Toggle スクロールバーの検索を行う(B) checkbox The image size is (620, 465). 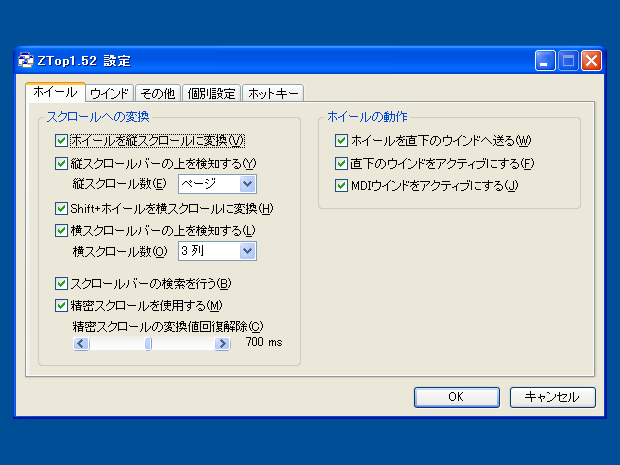(x=61, y=284)
